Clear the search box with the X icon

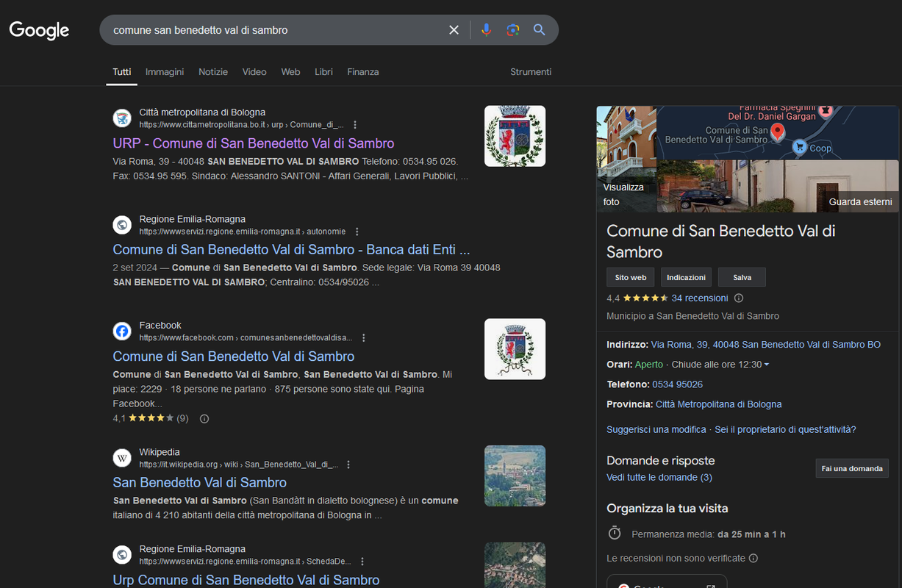point(454,30)
